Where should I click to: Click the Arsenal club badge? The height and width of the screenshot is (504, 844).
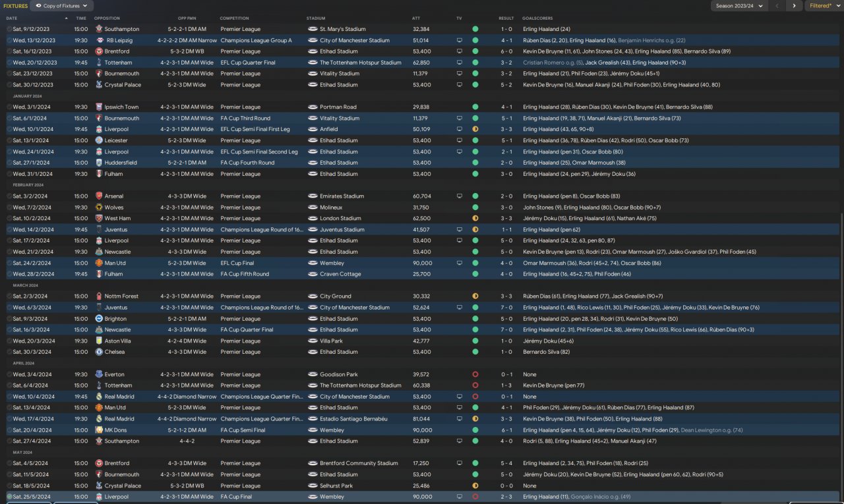pos(99,196)
